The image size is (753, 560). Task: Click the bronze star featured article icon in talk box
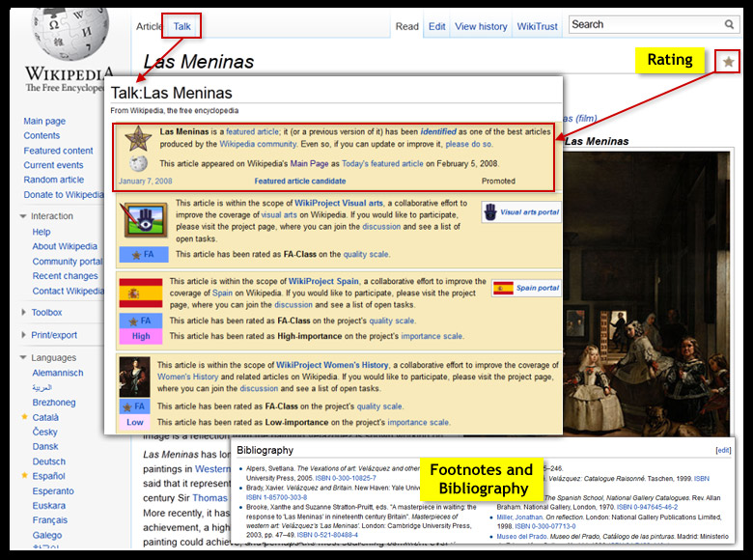click(139, 136)
